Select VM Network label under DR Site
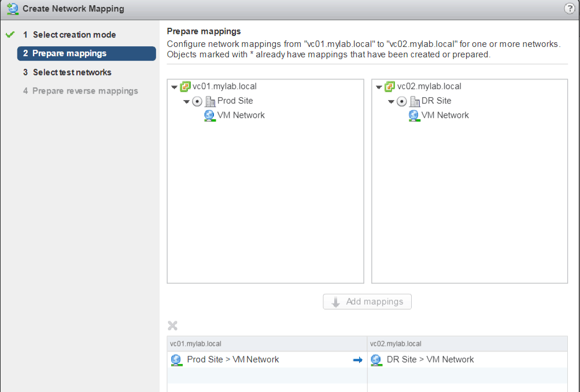Image resolution: width=580 pixels, height=392 pixels. 445,116
